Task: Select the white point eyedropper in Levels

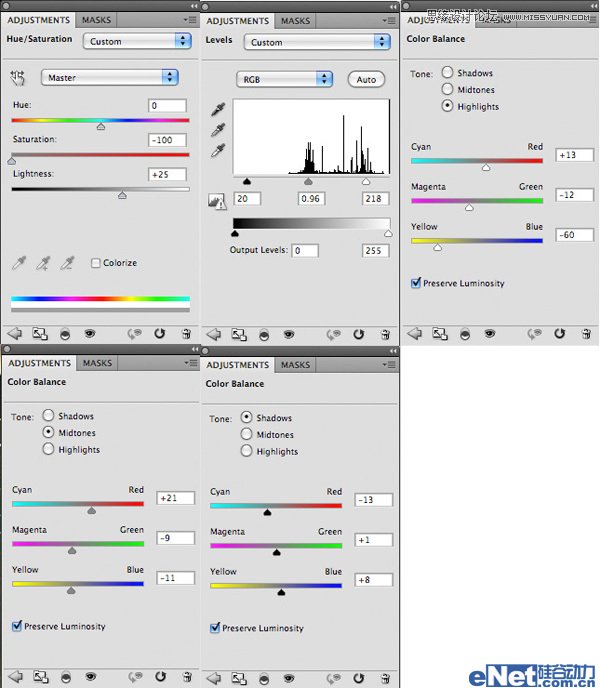Action: [x=218, y=150]
